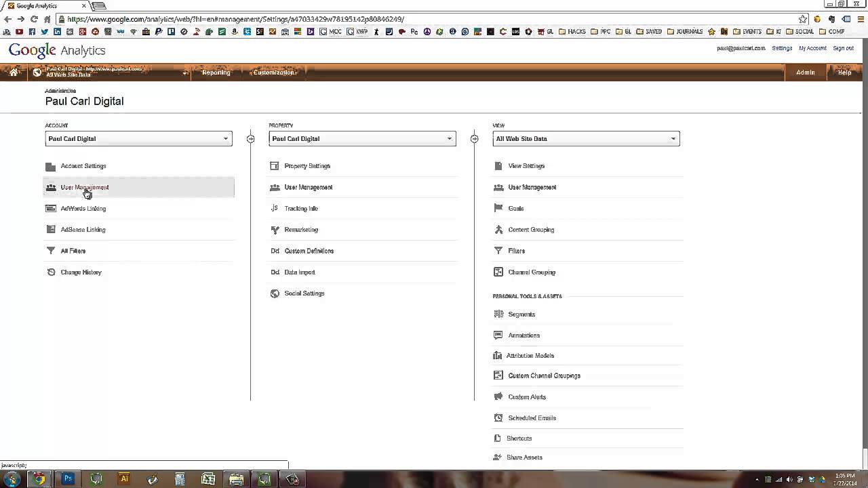The image size is (868, 488).
Task: Click the Custom Alerts megaphone icon
Action: [498, 397]
